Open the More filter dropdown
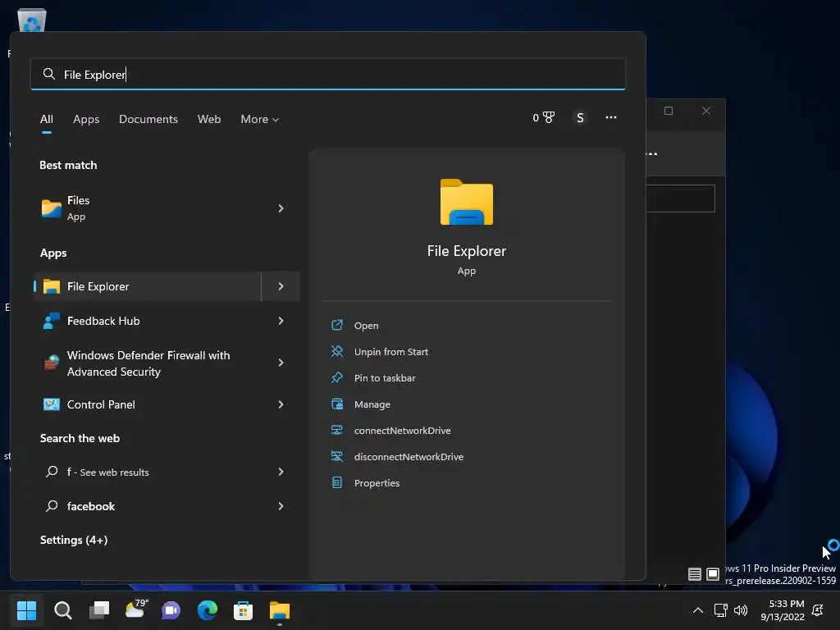The width and height of the screenshot is (840, 630). (x=260, y=120)
